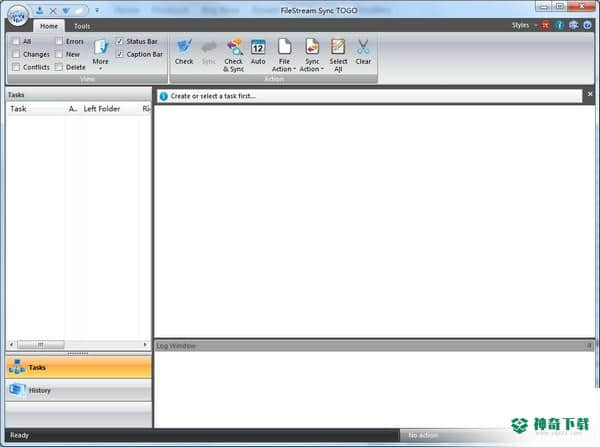600x447 pixels.
Task: Switch to the Tools ribbon tab
Action: pyautogui.click(x=82, y=26)
